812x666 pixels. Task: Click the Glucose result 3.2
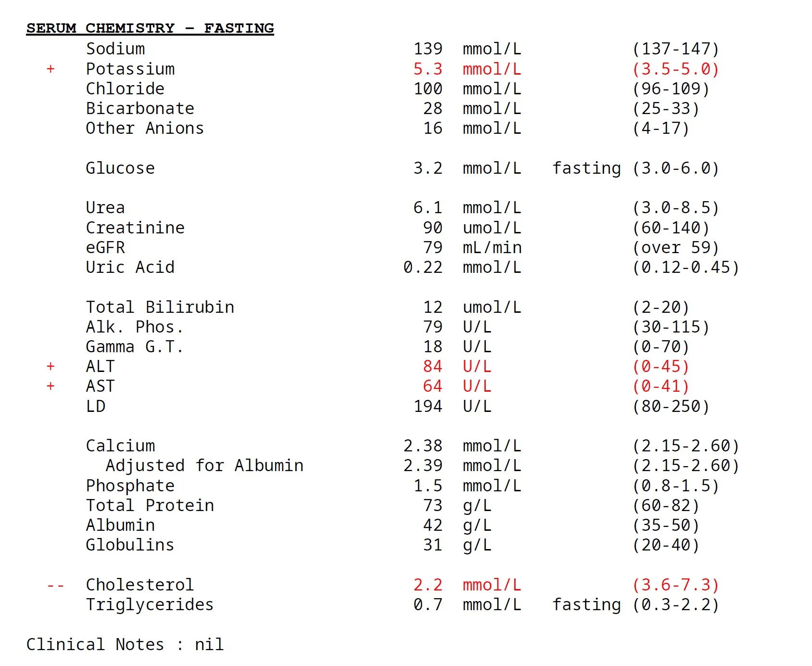(428, 168)
